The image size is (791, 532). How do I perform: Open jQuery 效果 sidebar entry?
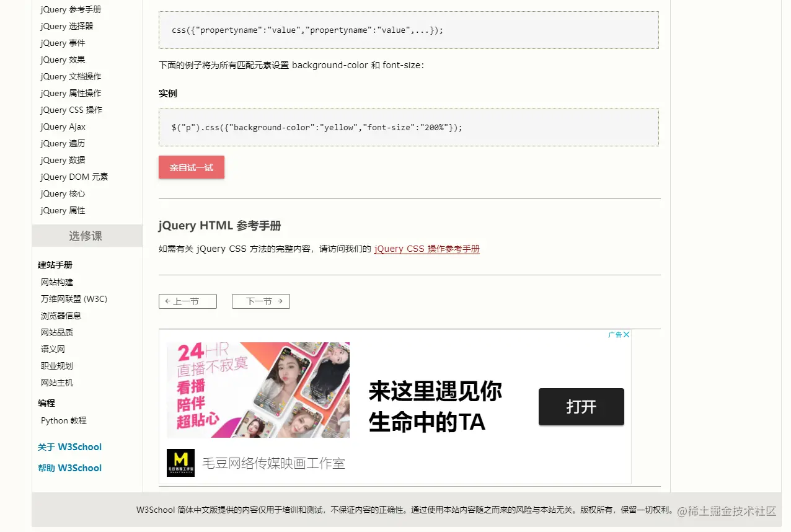63,60
